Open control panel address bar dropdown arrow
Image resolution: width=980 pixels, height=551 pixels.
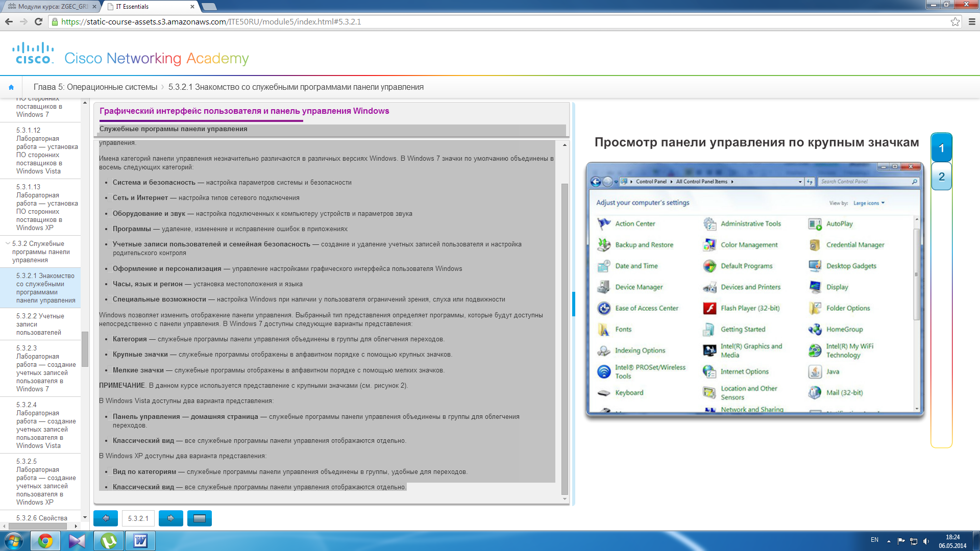[x=800, y=182]
